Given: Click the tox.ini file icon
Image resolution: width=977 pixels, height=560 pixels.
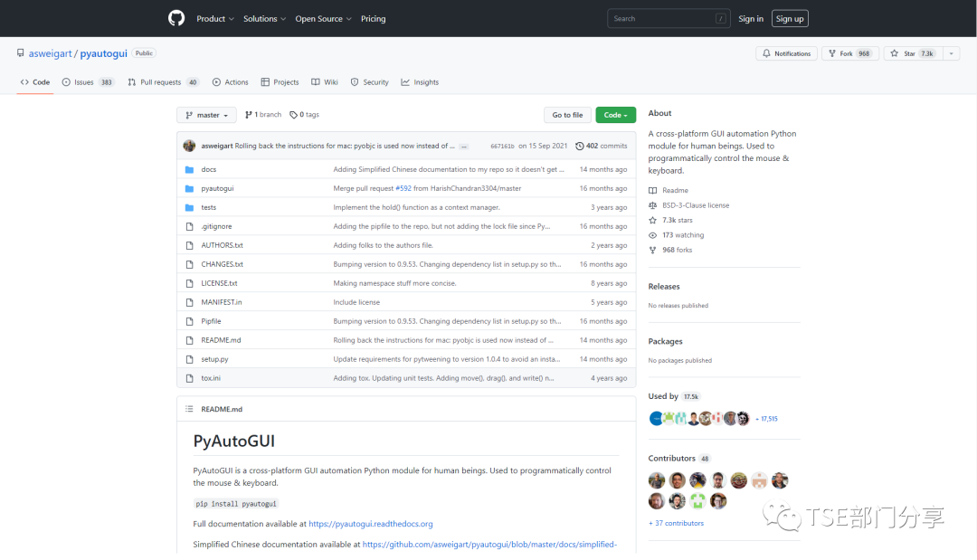Looking at the screenshot, I should [x=189, y=379].
